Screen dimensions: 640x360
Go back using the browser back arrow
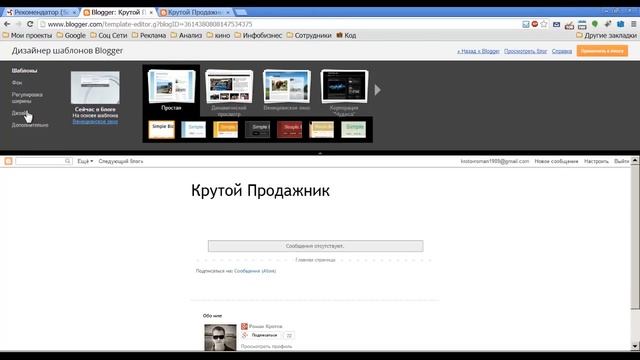click(x=7, y=24)
